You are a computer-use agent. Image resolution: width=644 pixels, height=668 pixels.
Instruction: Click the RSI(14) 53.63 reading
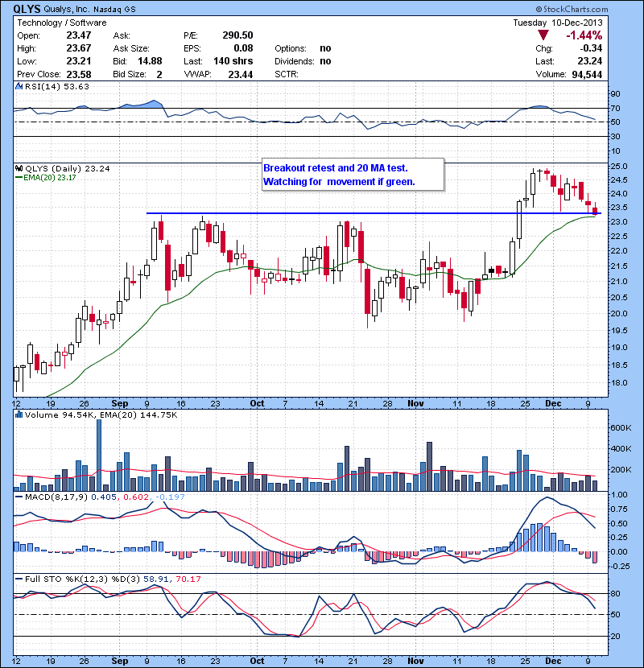[57, 86]
